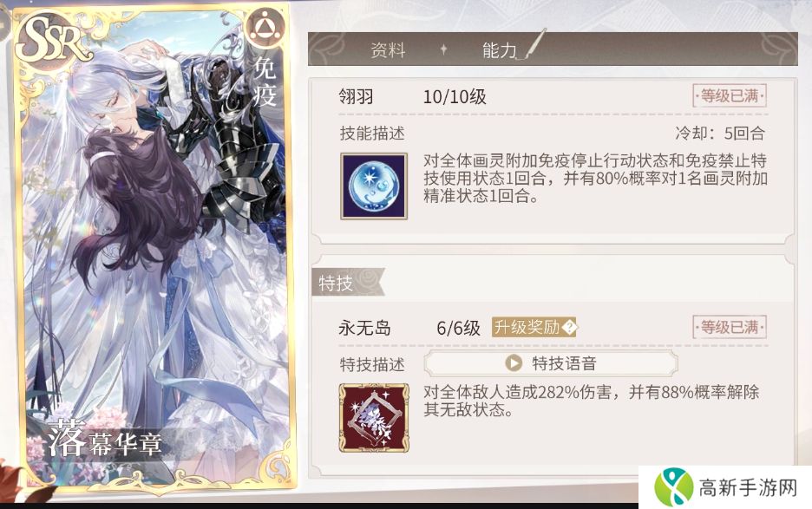The image size is (812, 509).
Task: Click 等级已满 button for 永无岛
Action: pos(729,327)
